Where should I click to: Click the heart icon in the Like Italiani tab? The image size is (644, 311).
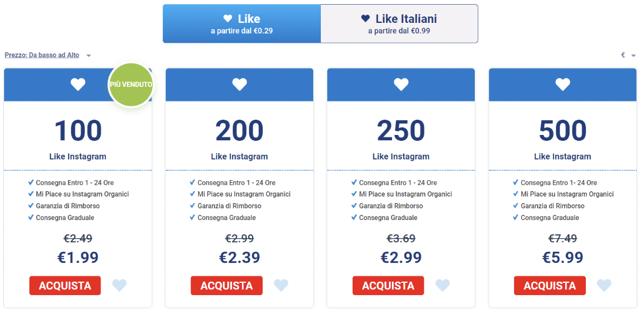(x=365, y=18)
